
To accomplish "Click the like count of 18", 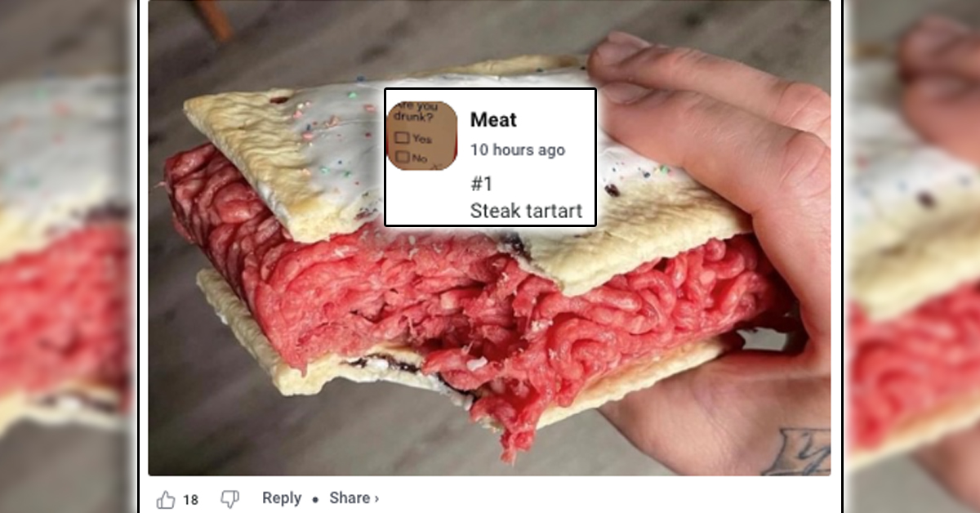I will [190, 500].
